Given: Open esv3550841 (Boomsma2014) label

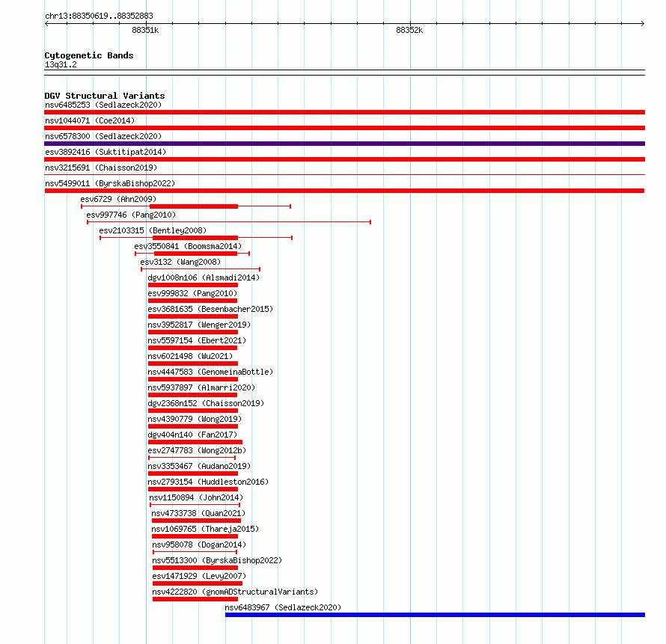Looking at the screenshot, I should pos(188,246).
